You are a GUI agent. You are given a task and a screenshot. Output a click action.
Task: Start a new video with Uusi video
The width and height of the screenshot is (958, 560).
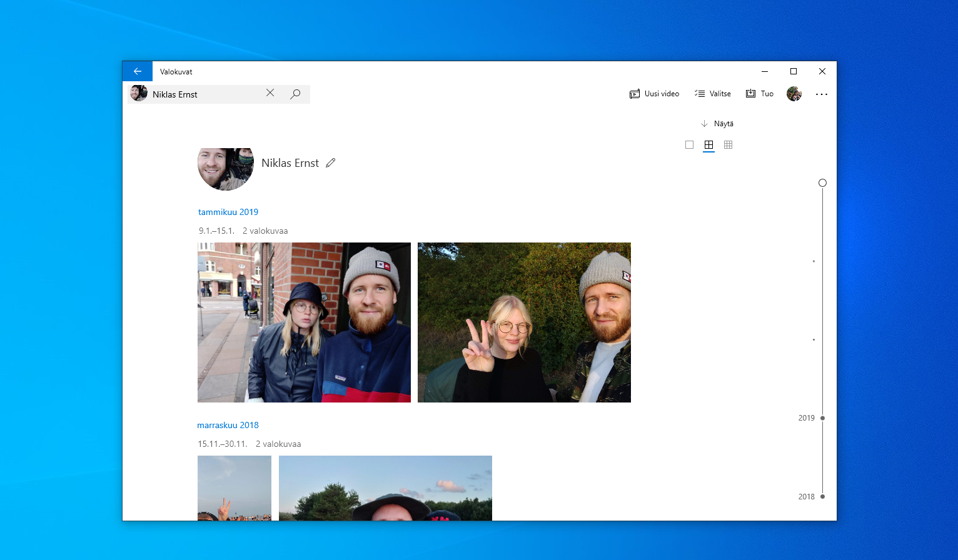[x=654, y=93]
